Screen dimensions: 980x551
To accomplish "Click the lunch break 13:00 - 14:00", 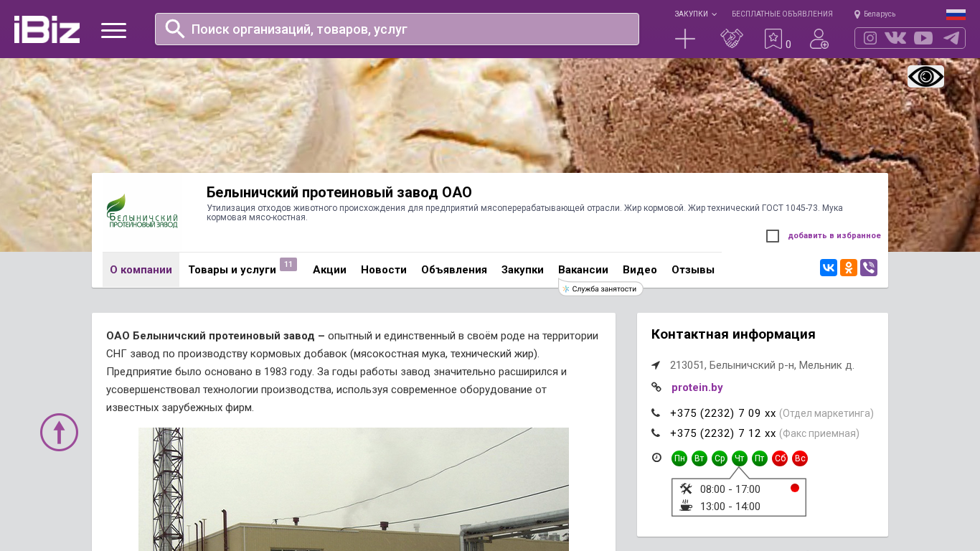I will pos(730,507).
